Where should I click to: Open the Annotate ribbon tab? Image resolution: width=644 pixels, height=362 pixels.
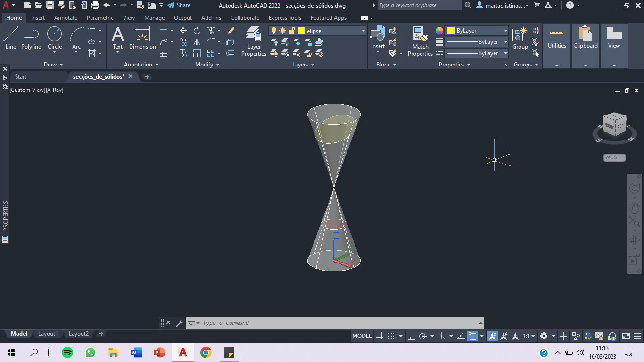click(x=66, y=18)
